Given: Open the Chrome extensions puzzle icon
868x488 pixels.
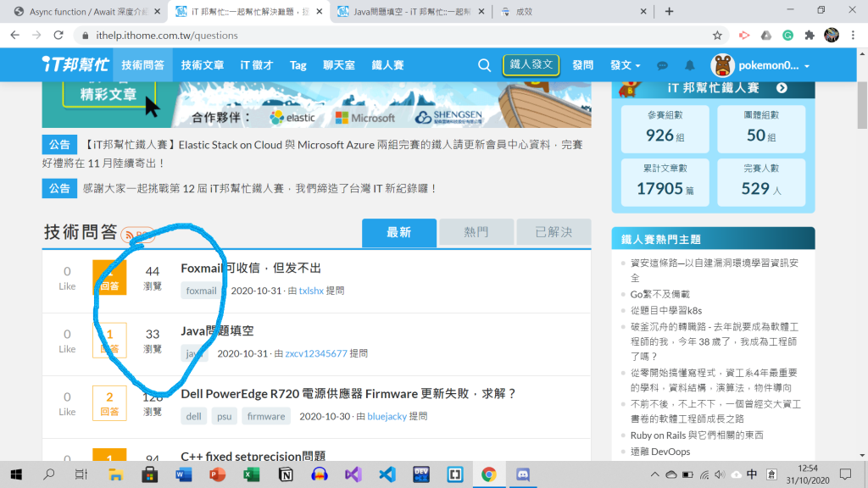Looking at the screenshot, I should coord(810,36).
